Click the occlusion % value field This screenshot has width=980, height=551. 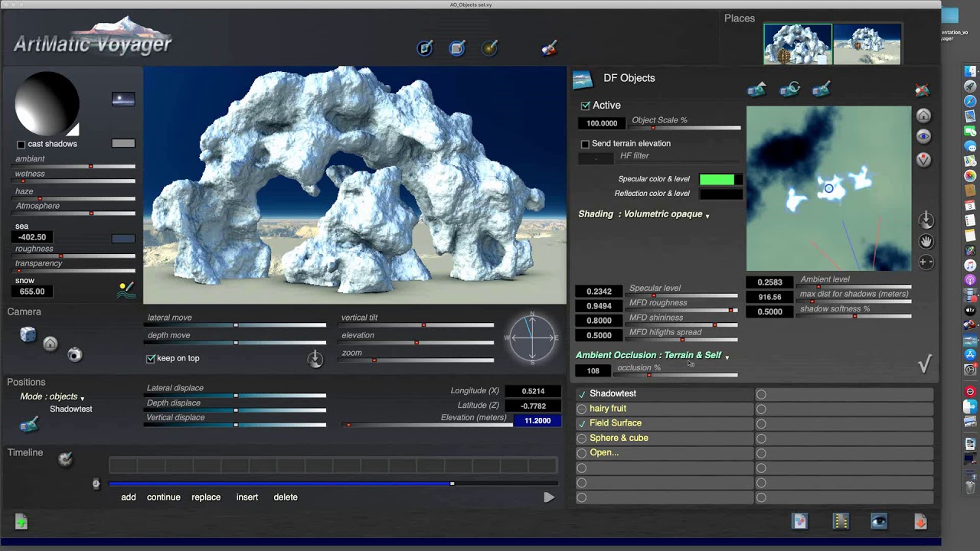tap(593, 370)
